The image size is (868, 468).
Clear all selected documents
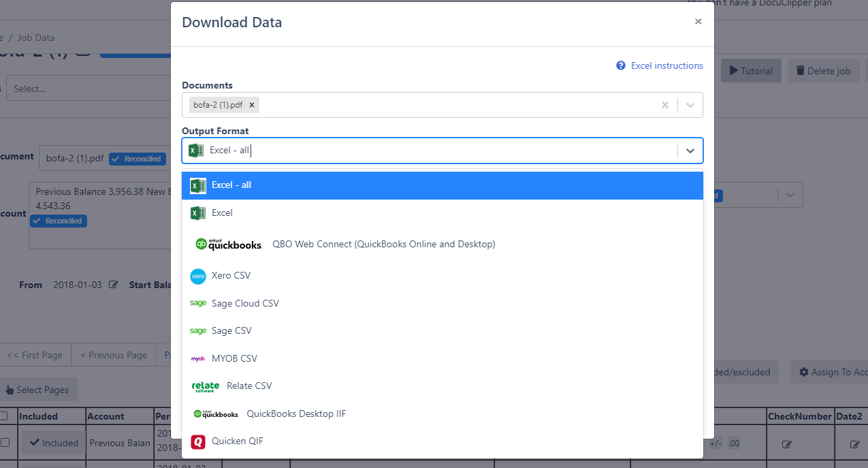(x=665, y=105)
